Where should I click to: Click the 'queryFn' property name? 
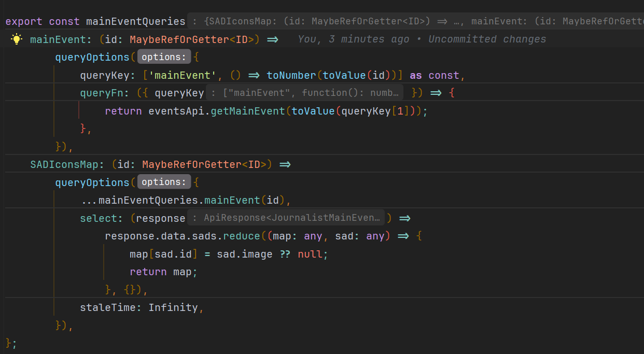click(x=102, y=93)
